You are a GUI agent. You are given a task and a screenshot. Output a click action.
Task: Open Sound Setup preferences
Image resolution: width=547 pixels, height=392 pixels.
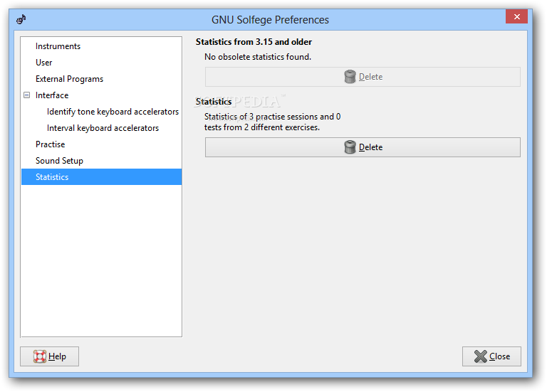(x=59, y=161)
